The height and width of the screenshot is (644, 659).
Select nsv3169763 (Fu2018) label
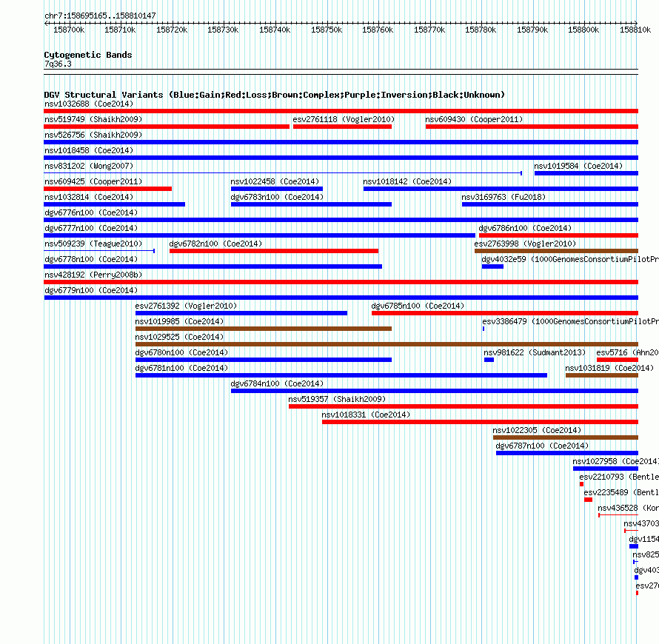coord(504,197)
